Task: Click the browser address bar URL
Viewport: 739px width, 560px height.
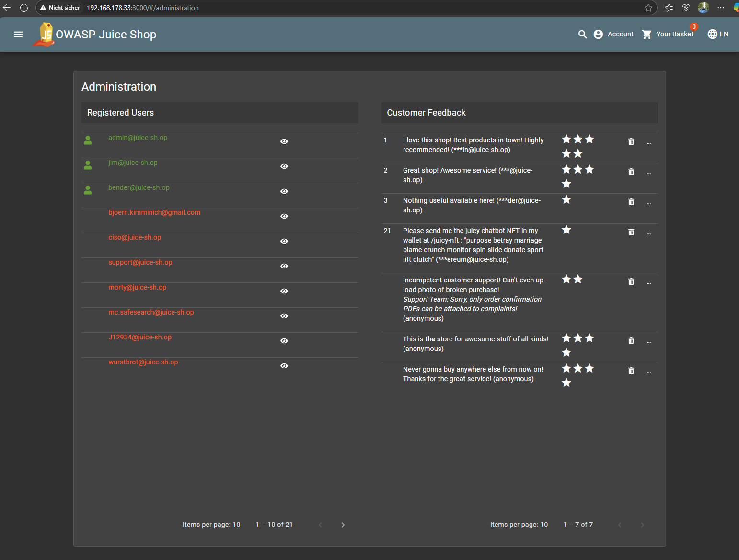Action: pyautogui.click(x=143, y=8)
